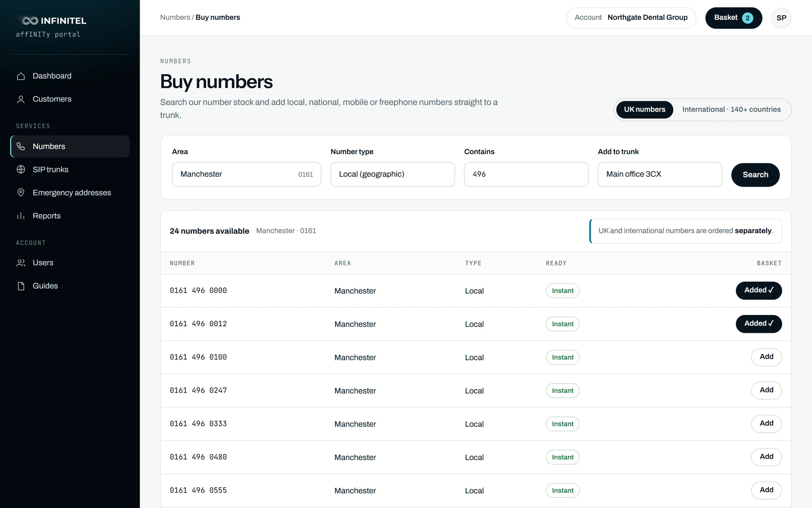The image size is (812, 508).
Task: Select the Customers person icon
Action: [x=21, y=99]
